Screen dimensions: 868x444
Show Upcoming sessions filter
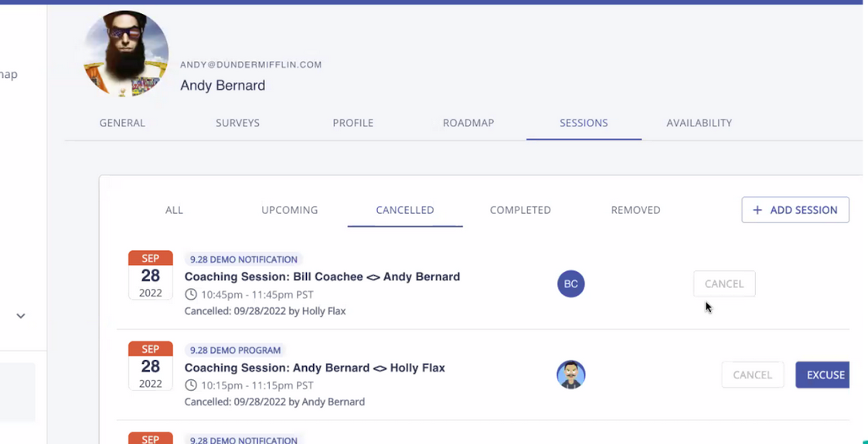click(x=289, y=210)
